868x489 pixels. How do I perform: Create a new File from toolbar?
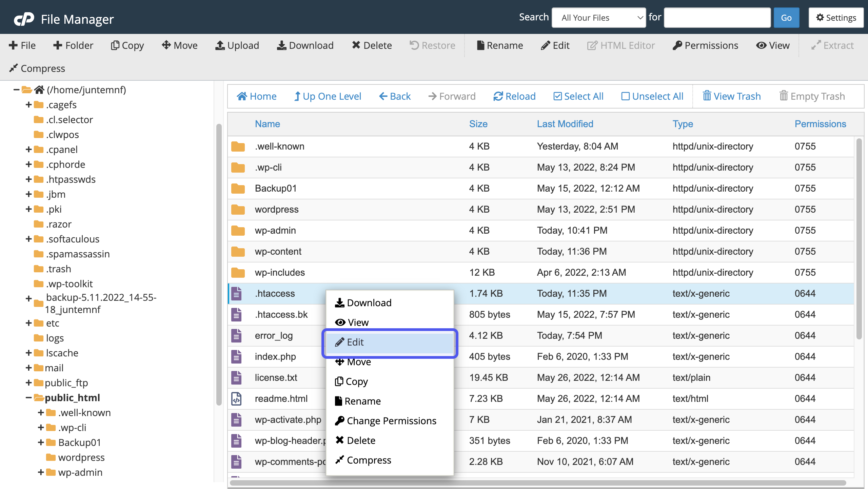point(22,45)
